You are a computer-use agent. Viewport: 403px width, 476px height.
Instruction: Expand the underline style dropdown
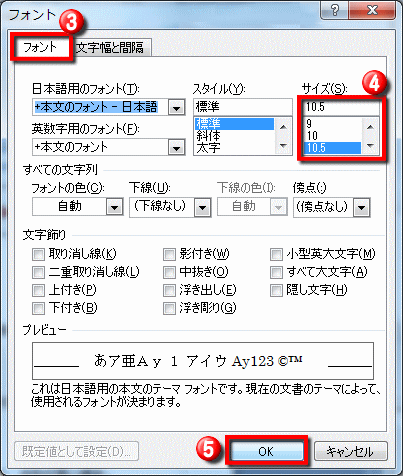pos(202,207)
